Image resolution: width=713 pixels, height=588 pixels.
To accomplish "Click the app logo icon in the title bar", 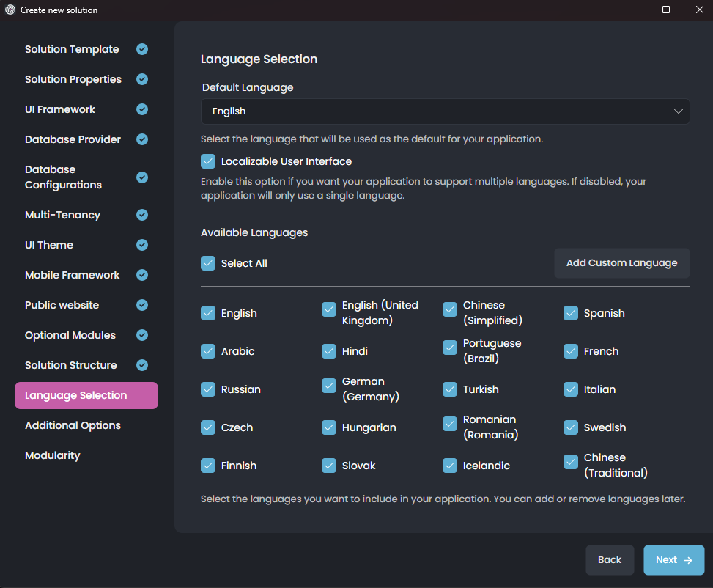I will (9, 10).
